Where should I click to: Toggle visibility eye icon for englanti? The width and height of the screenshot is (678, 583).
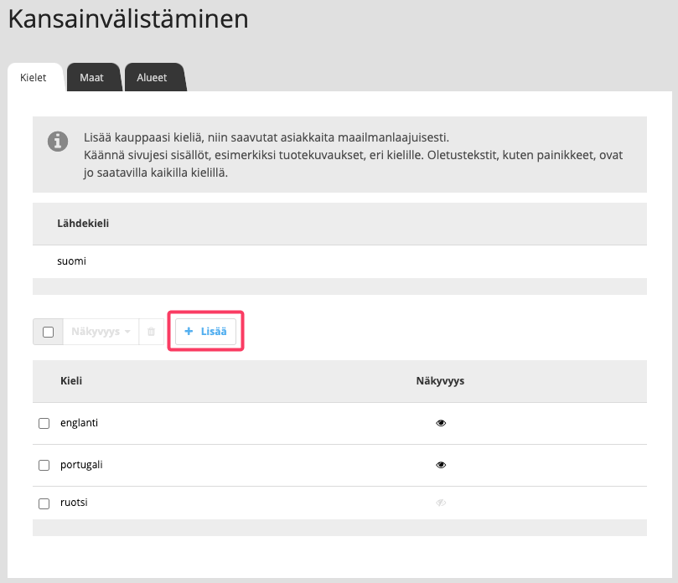441,423
